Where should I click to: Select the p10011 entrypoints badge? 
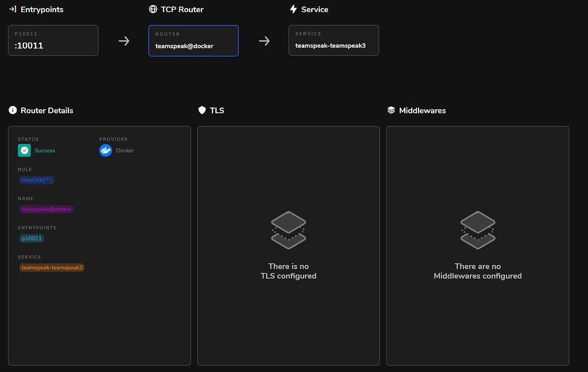pos(31,238)
